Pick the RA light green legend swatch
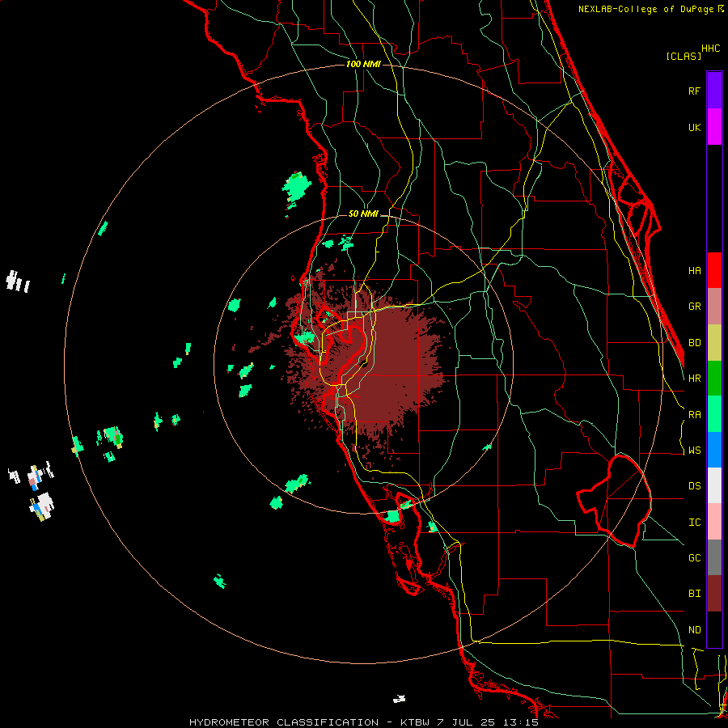This screenshot has height=728, width=728. click(714, 414)
